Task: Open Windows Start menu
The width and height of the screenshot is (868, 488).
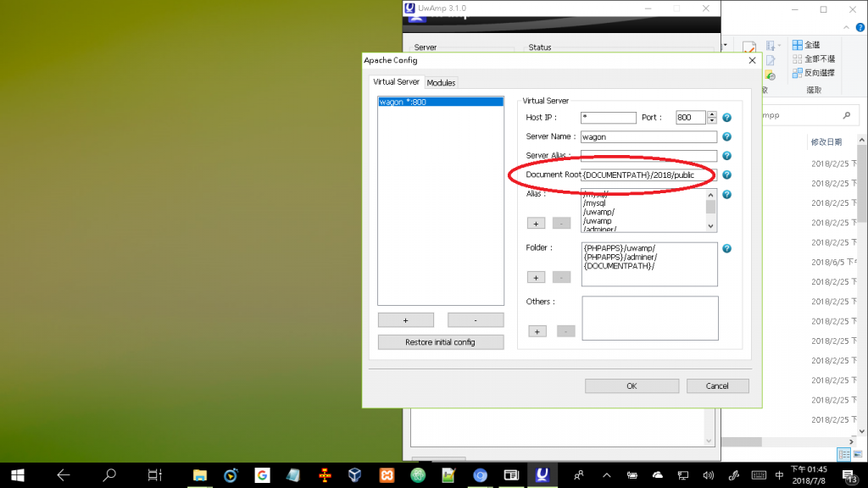Action: tap(18, 475)
